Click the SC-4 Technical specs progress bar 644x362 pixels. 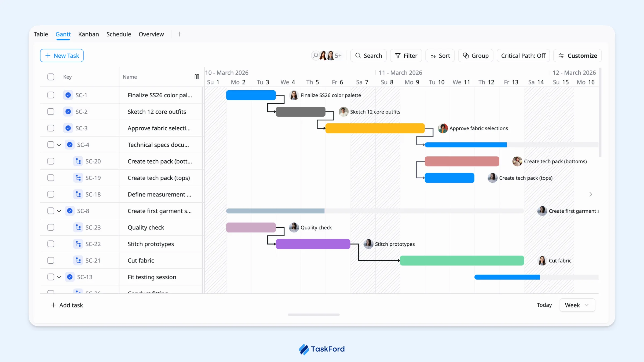click(511, 145)
